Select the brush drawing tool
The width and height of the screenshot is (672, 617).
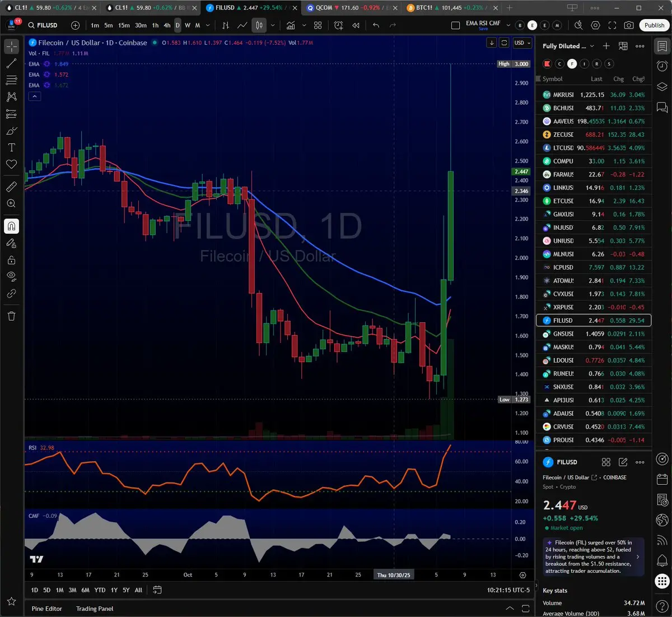11,131
